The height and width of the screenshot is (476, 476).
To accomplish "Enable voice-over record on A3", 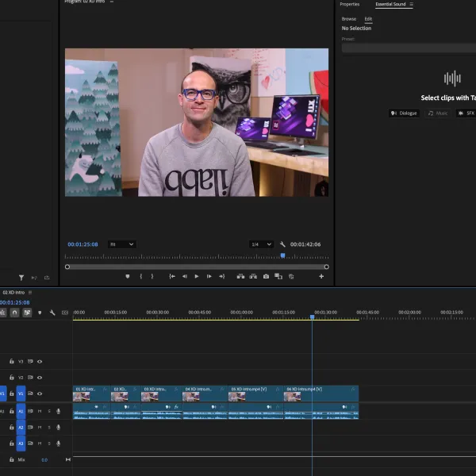I will [x=58, y=443].
